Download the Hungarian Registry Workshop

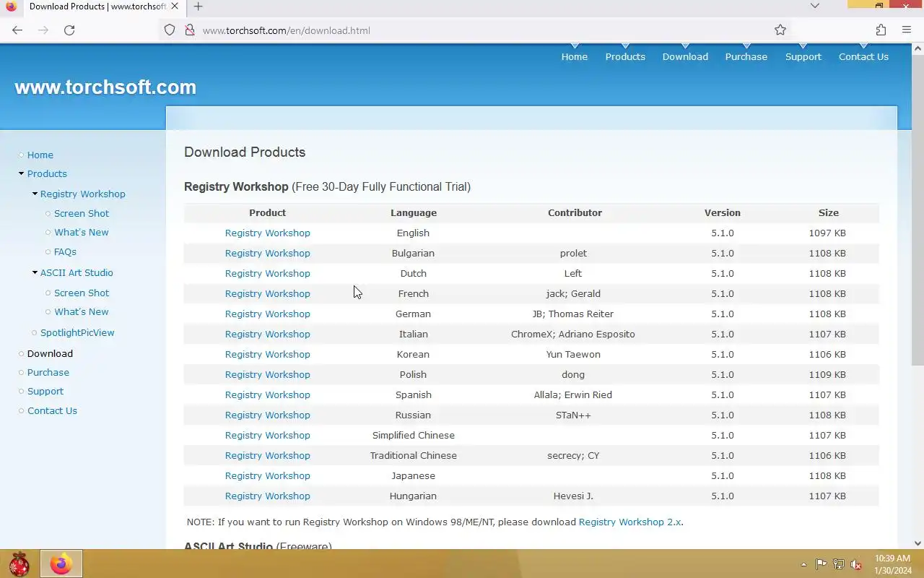pos(267,496)
